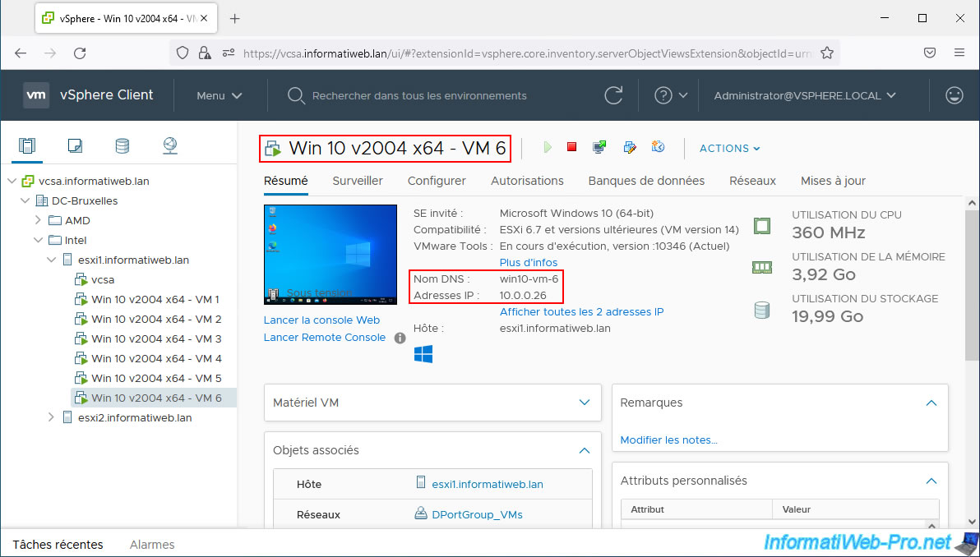
Task: Open help question mark menu
Action: coord(671,95)
